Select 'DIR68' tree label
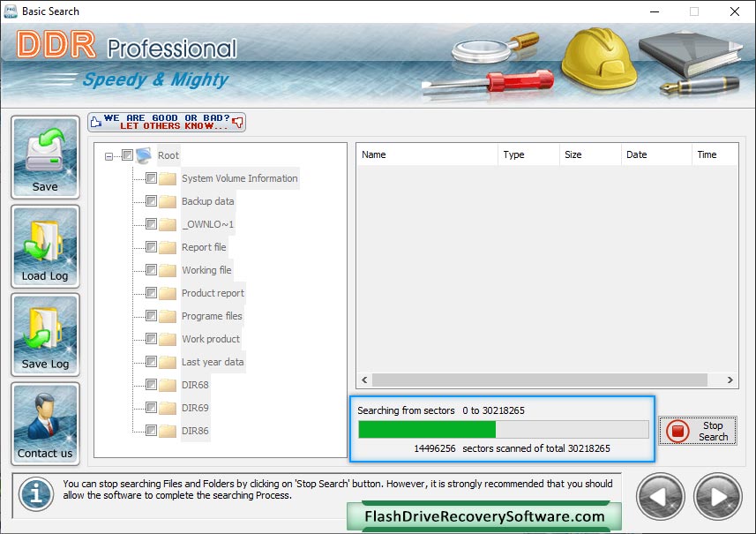 pos(195,385)
